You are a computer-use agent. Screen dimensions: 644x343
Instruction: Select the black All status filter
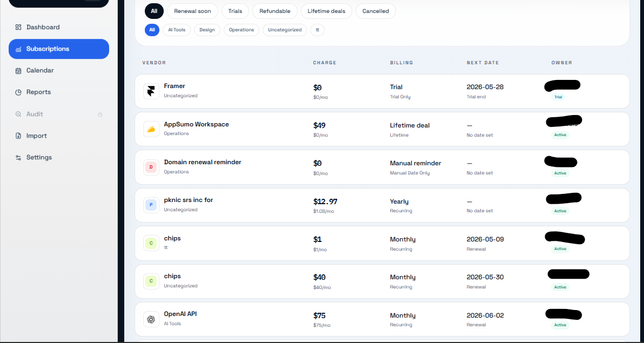pyautogui.click(x=154, y=11)
